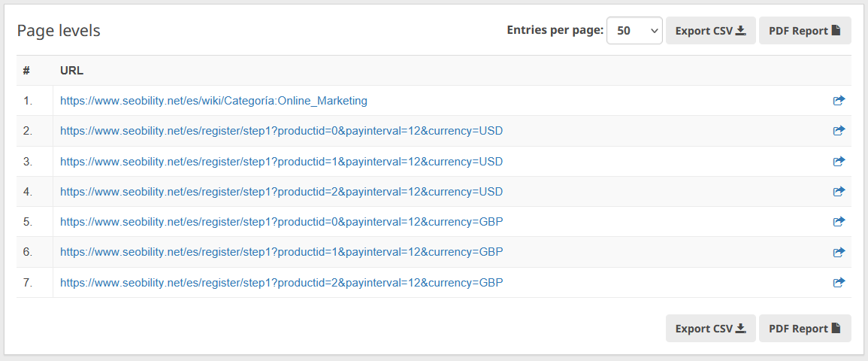
Task: Follow productid=1 currency=GBP link
Action: pos(281,252)
